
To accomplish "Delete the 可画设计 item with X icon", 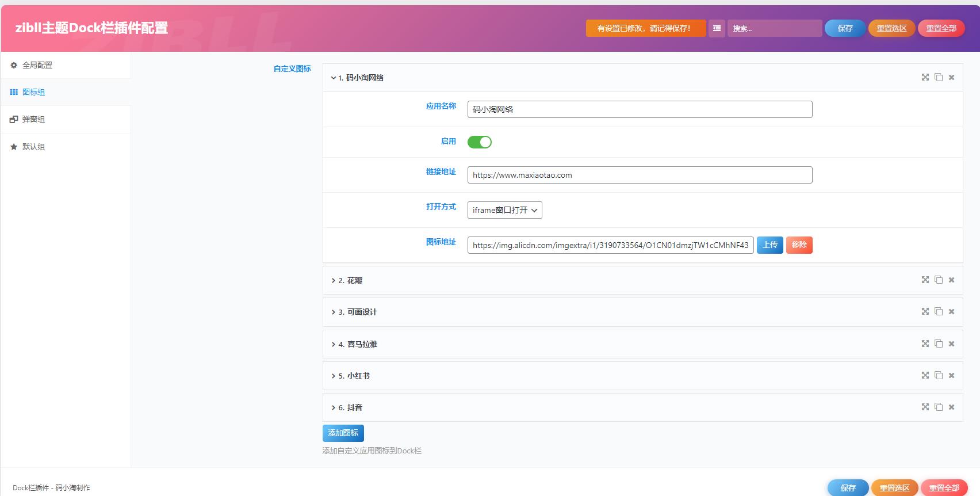I will (x=951, y=312).
